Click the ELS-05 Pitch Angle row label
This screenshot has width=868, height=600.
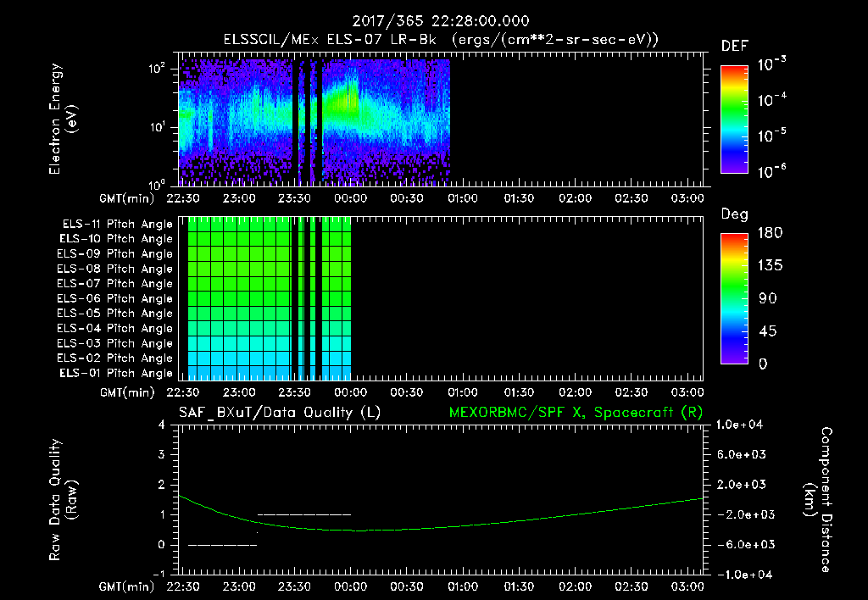click(114, 314)
